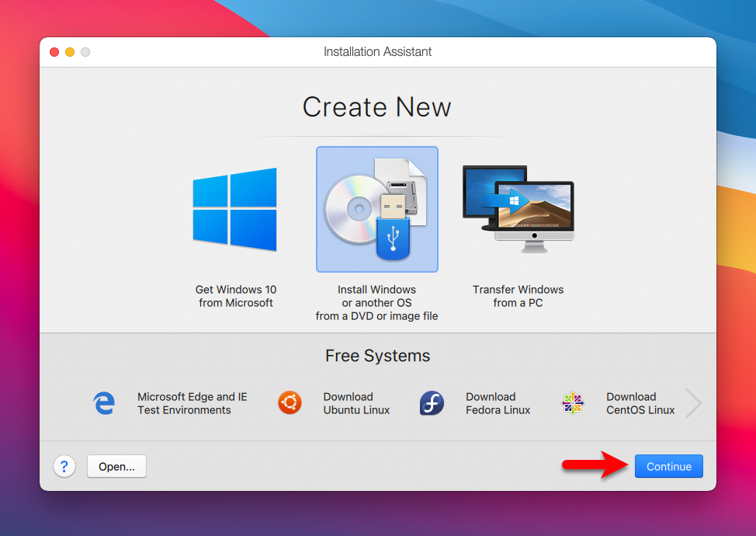Choose "Microsoft Edge and IE Test Environments"

click(x=192, y=403)
